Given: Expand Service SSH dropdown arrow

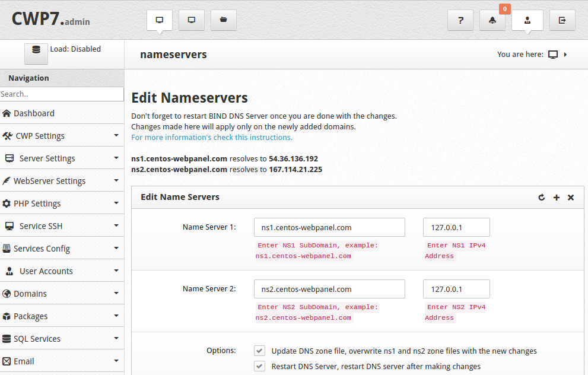Looking at the screenshot, I should click(116, 225).
